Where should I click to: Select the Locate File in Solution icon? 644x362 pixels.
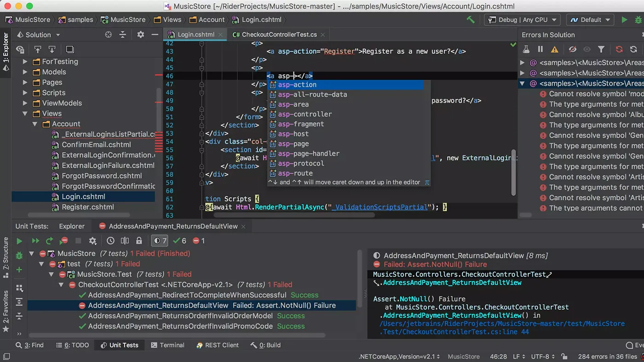coord(108,34)
